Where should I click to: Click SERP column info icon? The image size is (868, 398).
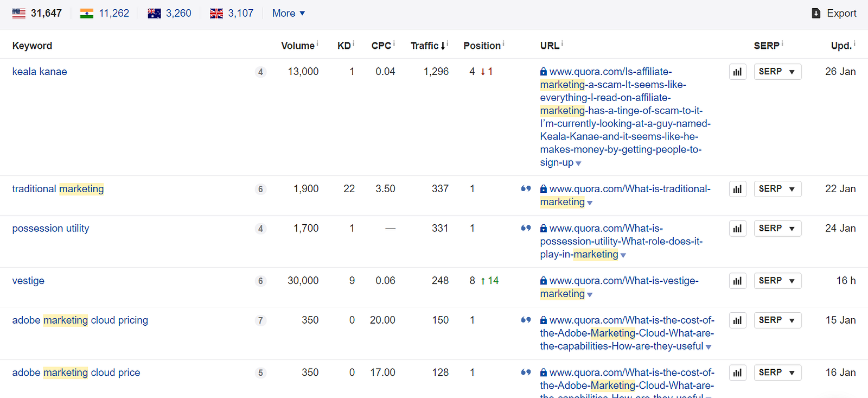[x=782, y=43]
